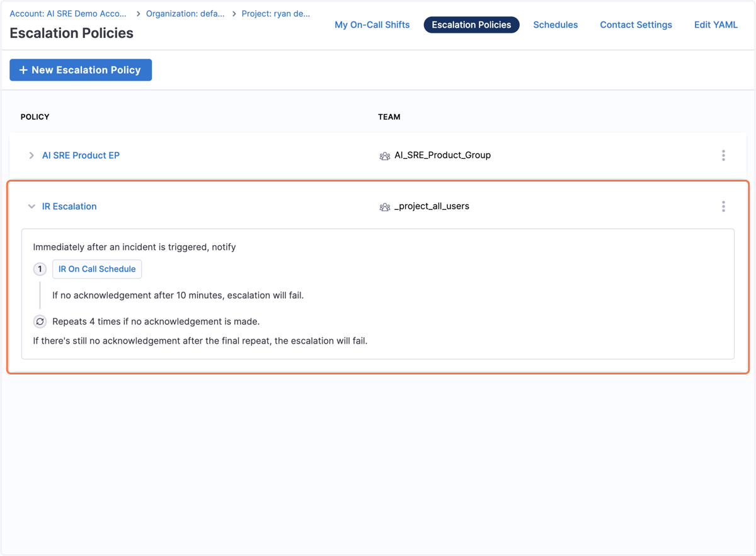
Task: Click the TEAM column header
Action: 389,117
